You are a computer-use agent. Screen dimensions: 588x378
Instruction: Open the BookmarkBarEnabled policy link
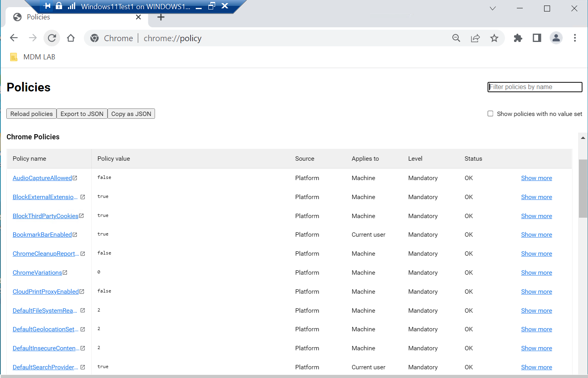click(x=42, y=235)
